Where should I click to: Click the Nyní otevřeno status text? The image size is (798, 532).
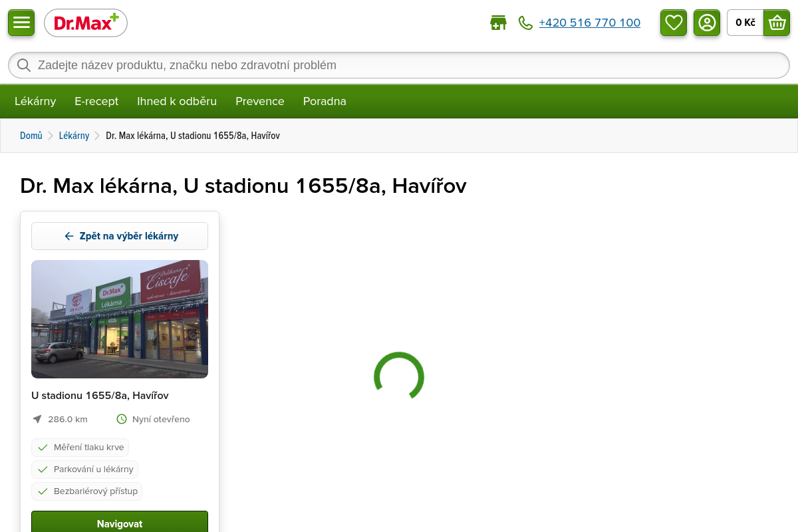[161, 419]
